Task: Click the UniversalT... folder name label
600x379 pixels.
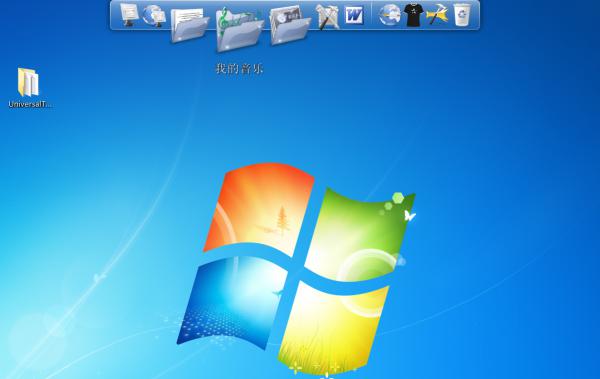Action: tap(30, 104)
